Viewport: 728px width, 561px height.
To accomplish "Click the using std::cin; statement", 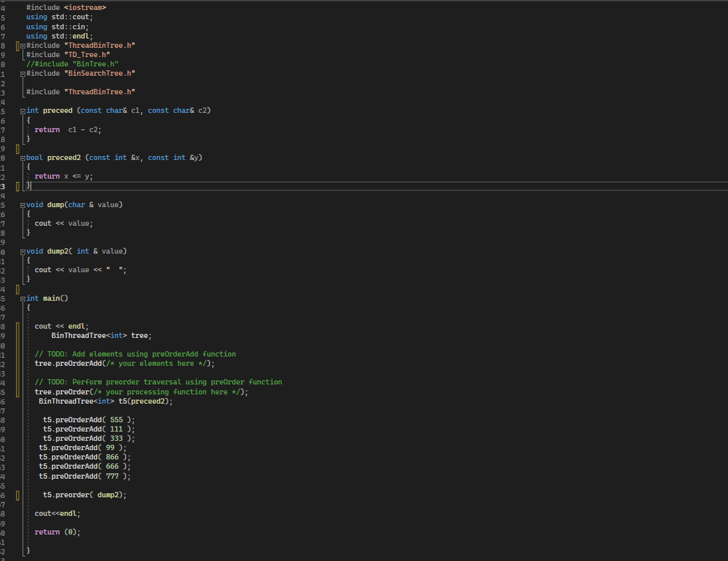I will 57,27.
